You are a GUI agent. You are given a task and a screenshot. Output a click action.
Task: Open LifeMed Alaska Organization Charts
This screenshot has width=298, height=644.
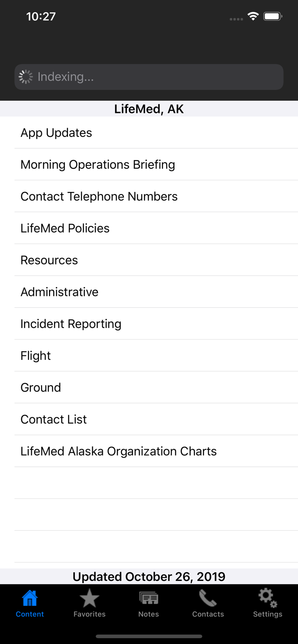[x=119, y=451]
